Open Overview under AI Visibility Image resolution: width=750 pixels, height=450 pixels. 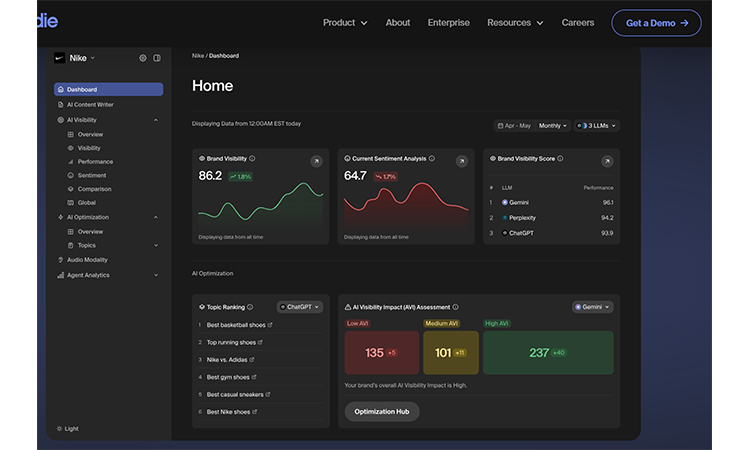(90, 134)
